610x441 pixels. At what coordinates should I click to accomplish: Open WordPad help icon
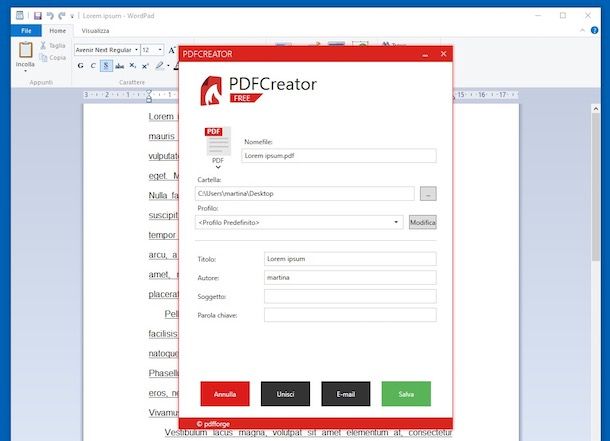pos(594,30)
